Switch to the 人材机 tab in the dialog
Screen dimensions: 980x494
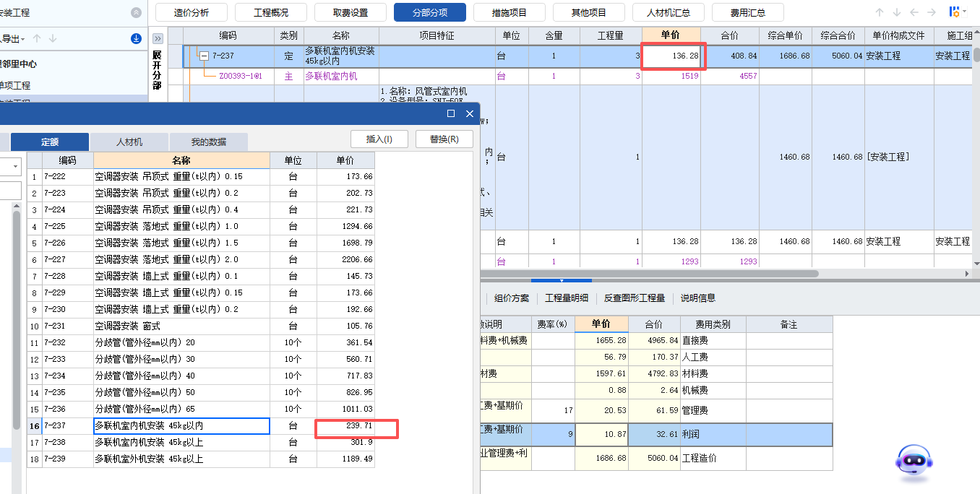(129, 142)
